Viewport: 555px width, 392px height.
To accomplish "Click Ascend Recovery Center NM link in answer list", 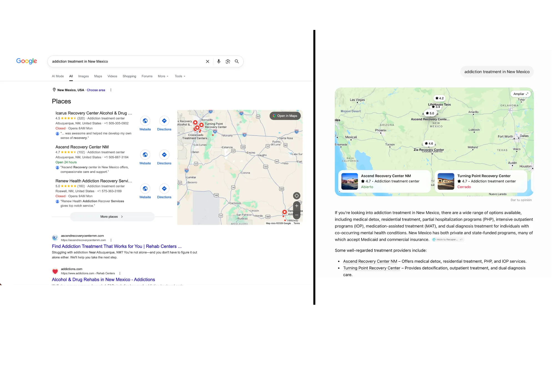I will coord(370,261).
